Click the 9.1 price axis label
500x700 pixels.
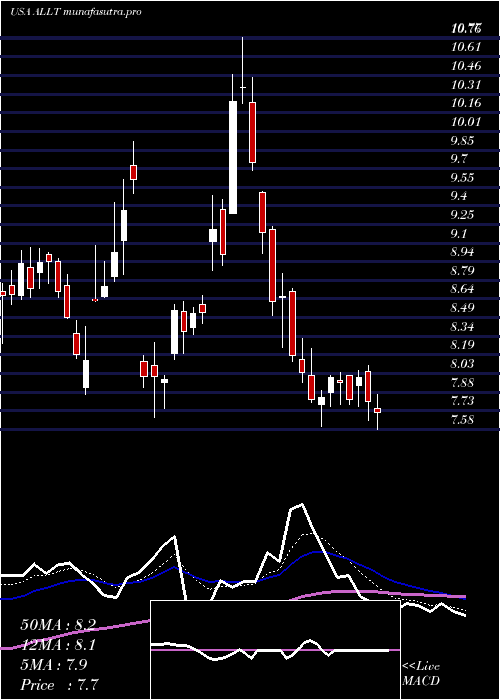(x=459, y=233)
